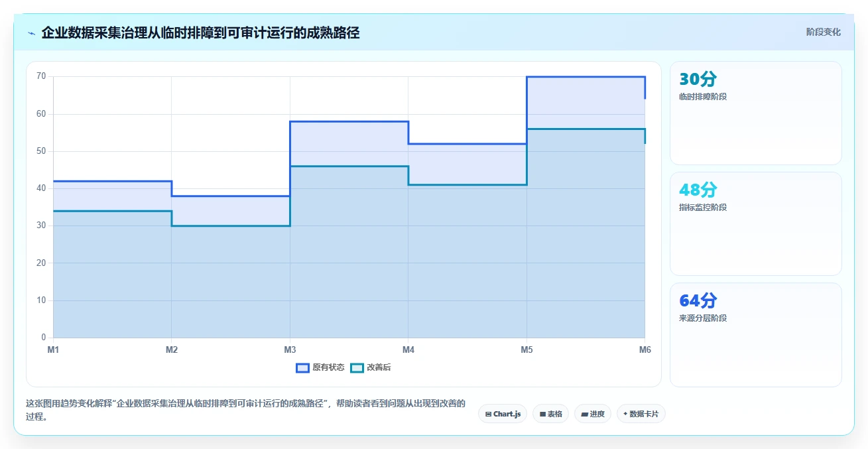Click the 64分 score value
868x449 pixels.
(x=698, y=301)
